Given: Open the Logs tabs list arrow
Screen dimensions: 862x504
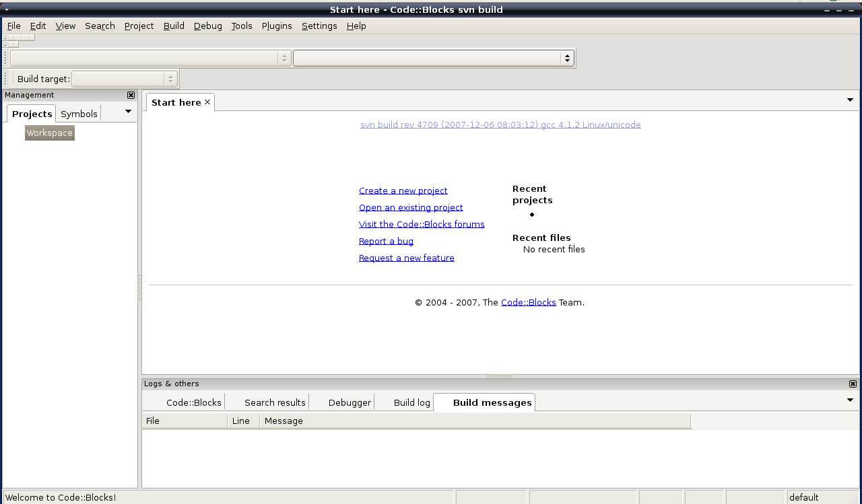Looking at the screenshot, I should [x=850, y=400].
